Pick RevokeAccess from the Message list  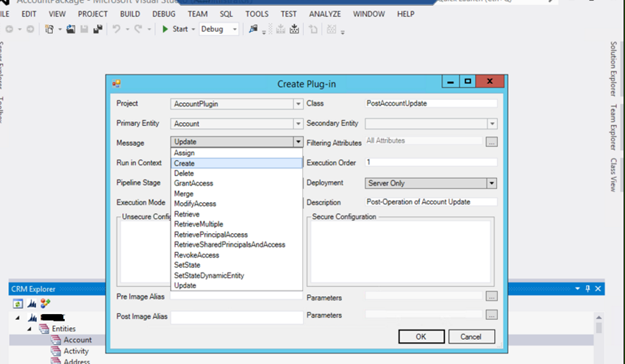pyautogui.click(x=236, y=254)
